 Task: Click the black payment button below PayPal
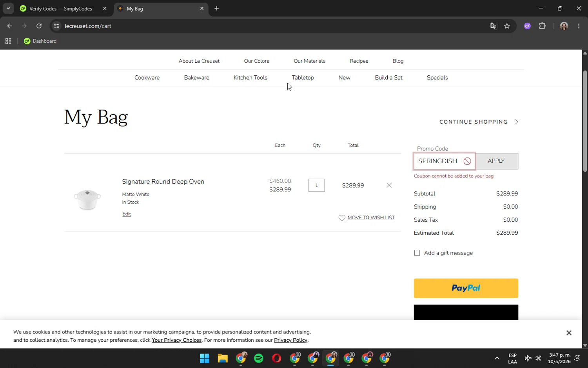pyautogui.click(x=466, y=312)
